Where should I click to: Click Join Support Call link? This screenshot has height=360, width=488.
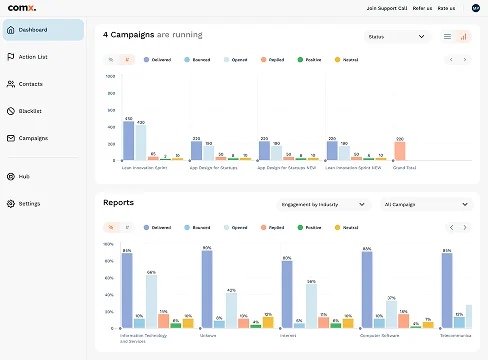(387, 8)
